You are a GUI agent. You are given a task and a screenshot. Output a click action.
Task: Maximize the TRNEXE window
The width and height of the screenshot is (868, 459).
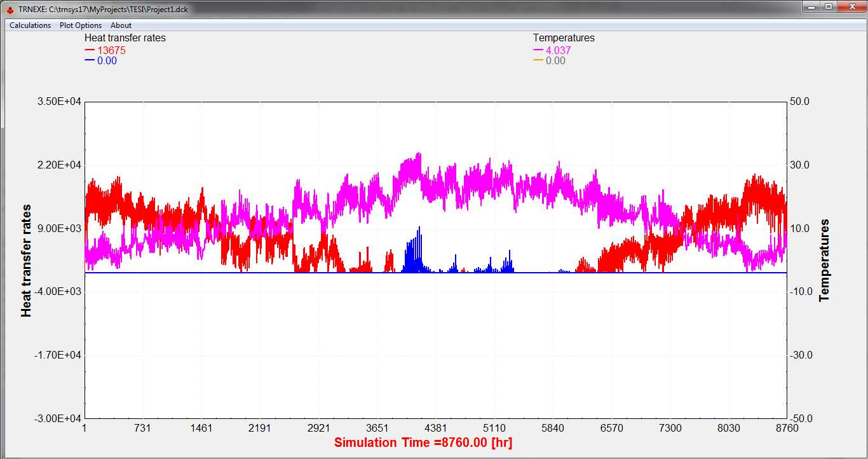pos(829,6)
